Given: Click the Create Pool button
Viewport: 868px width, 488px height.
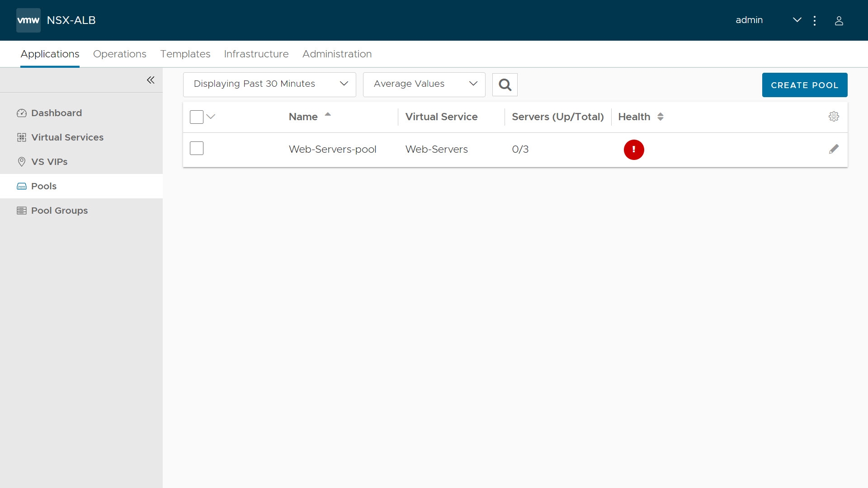Looking at the screenshot, I should 804,85.
